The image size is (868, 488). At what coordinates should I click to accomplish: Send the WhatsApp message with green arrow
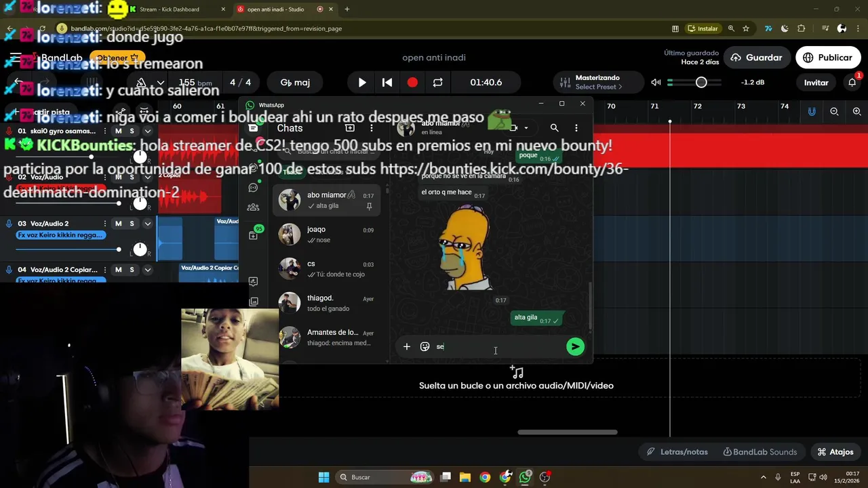[x=575, y=346]
